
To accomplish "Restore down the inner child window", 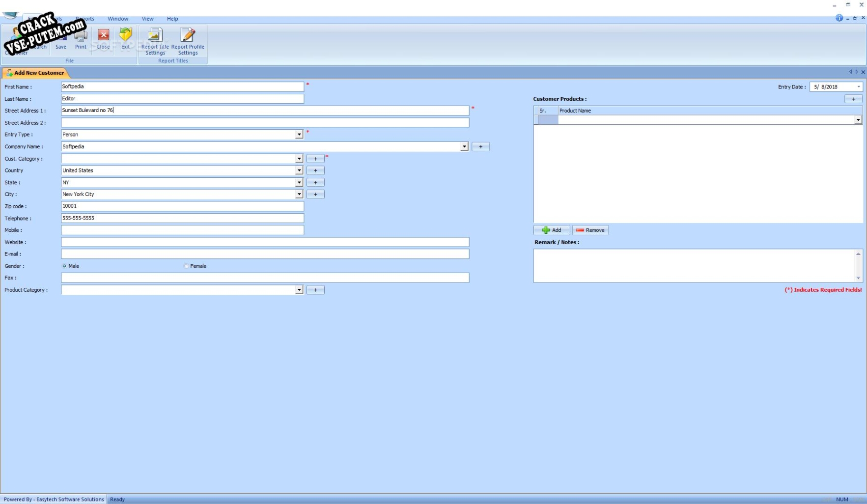I will (x=855, y=18).
